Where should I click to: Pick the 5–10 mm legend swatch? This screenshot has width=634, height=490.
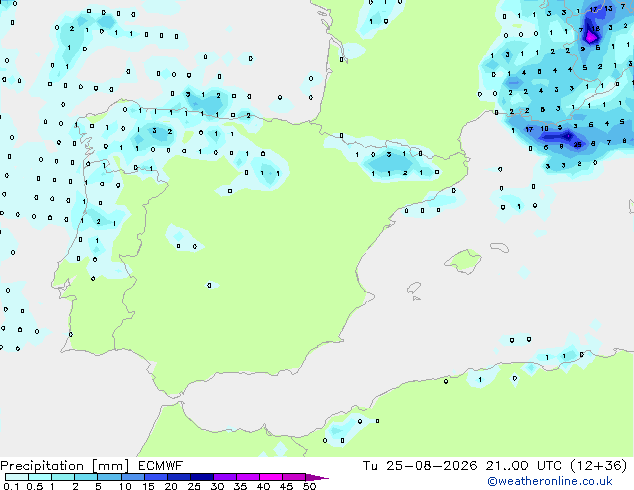pos(109,477)
